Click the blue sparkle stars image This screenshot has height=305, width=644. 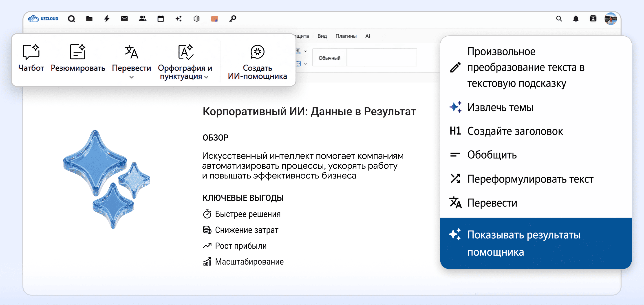106,179
